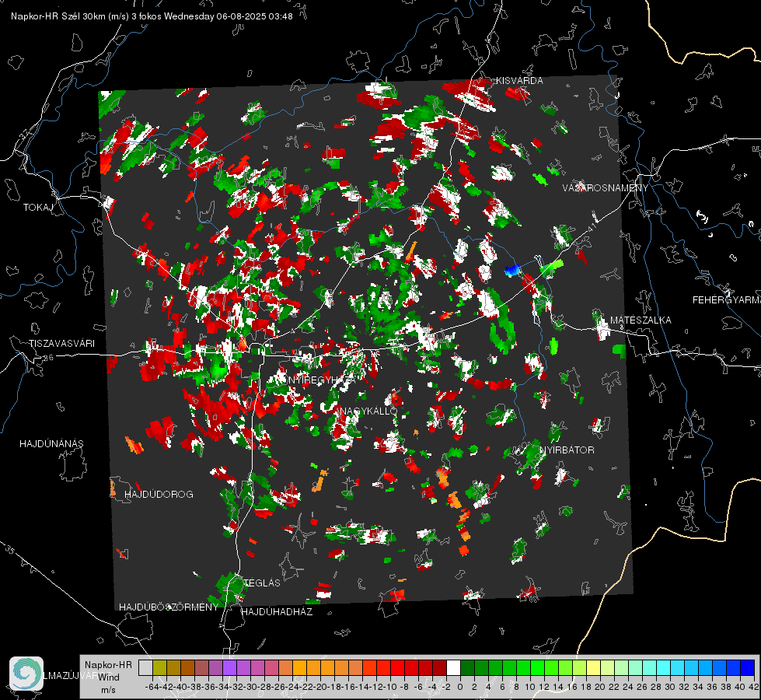Click the HAJDÚBÖSZÖRMÉNY city label
Screen dimensions: 761x700
pyautogui.click(x=169, y=607)
